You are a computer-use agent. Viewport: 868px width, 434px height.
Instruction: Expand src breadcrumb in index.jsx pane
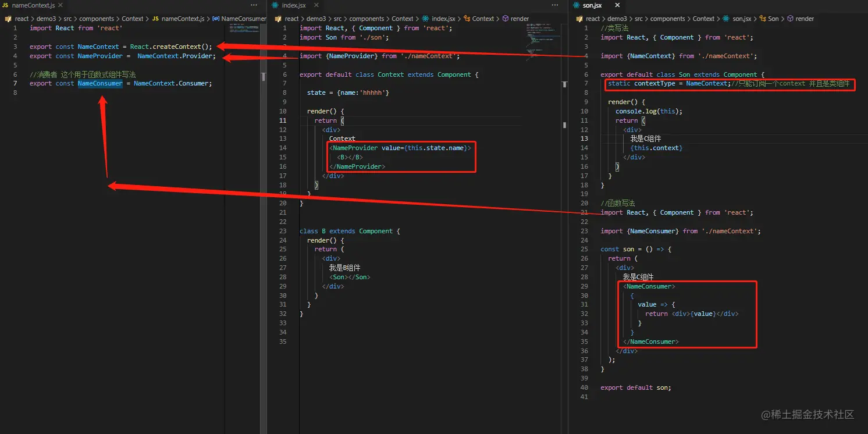[x=339, y=19]
